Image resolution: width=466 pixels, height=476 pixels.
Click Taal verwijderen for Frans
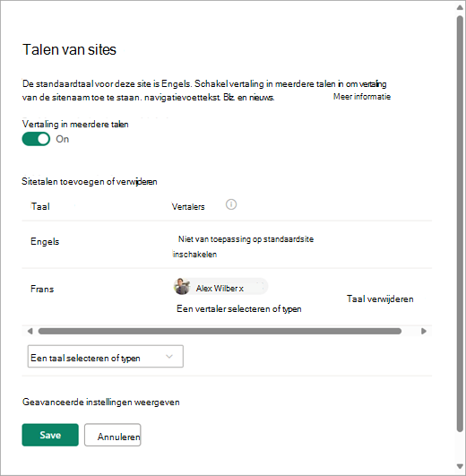380,299
